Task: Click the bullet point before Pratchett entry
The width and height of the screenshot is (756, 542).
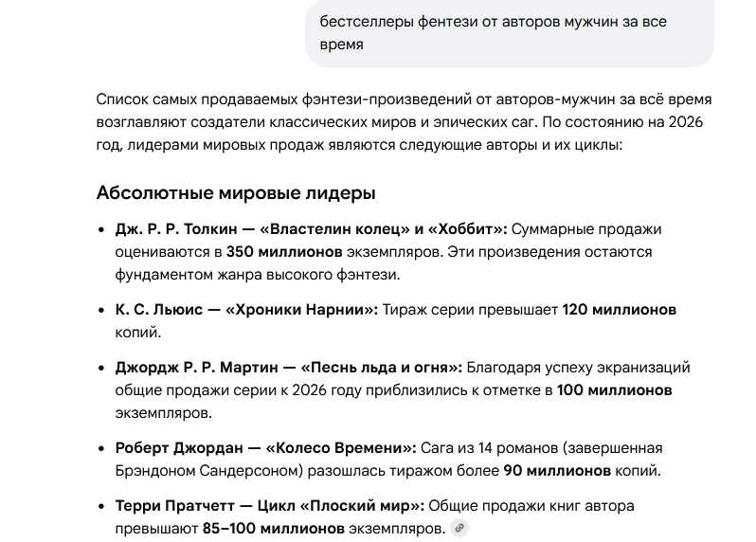Action: [x=102, y=506]
